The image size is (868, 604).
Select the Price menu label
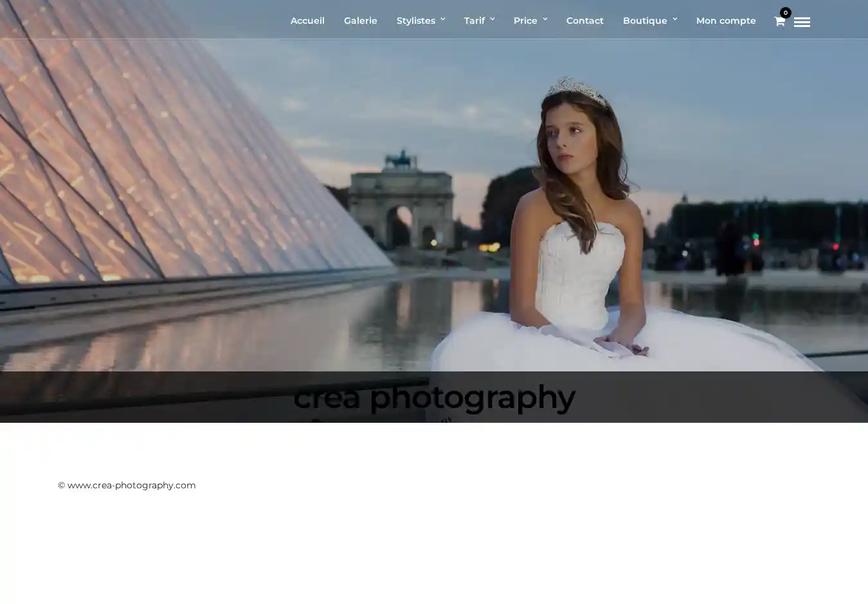point(525,21)
